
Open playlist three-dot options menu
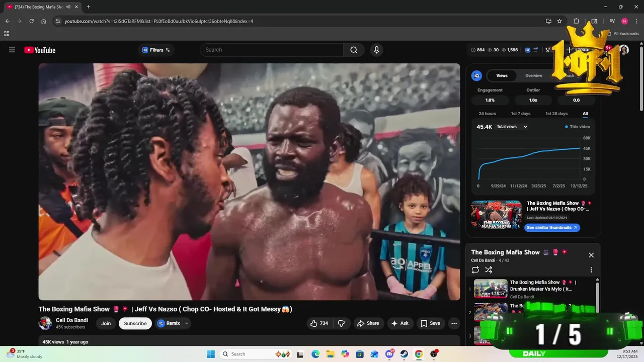tap(591, 270)
